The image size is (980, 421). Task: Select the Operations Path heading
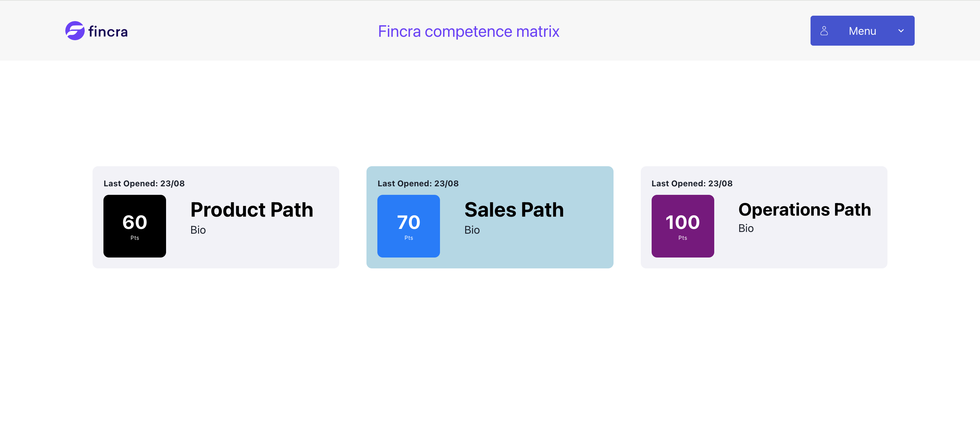point(804,210)
